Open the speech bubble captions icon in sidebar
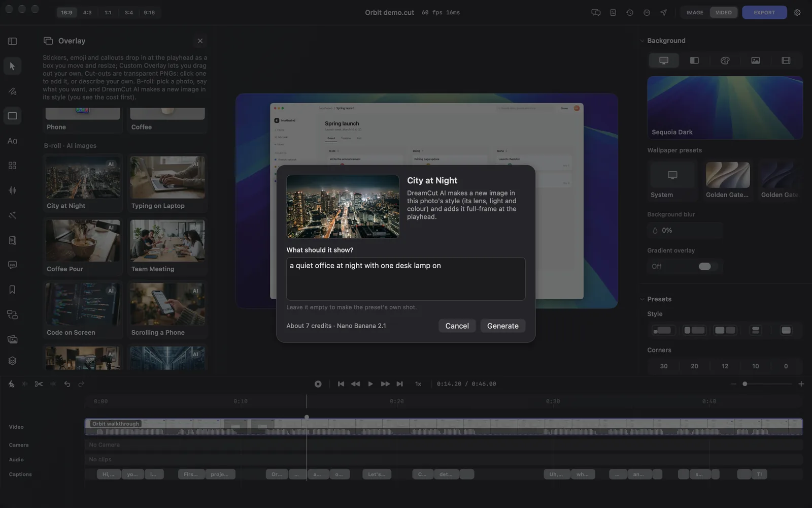Screen dimensions: 812x508 [12, 265]
